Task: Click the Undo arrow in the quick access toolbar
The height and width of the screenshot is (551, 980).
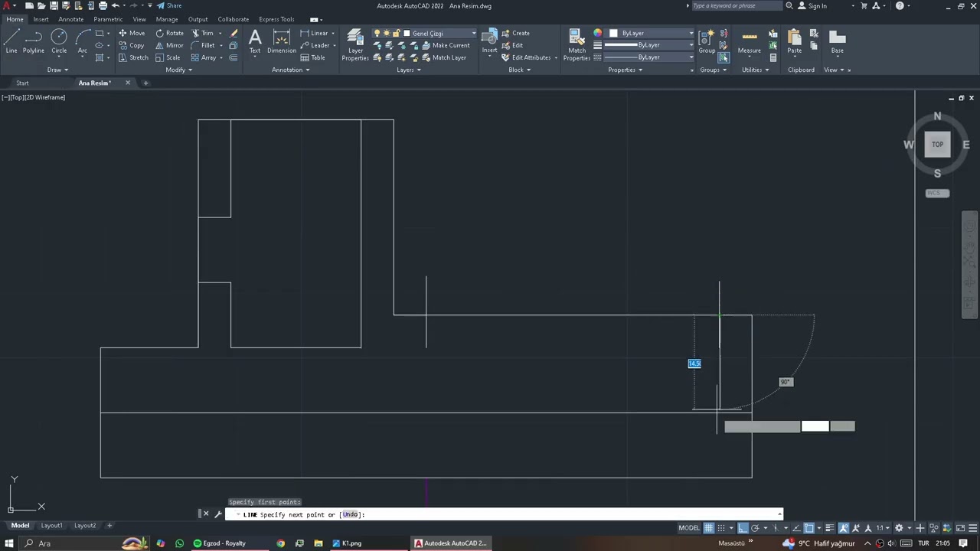Action: 115,5
